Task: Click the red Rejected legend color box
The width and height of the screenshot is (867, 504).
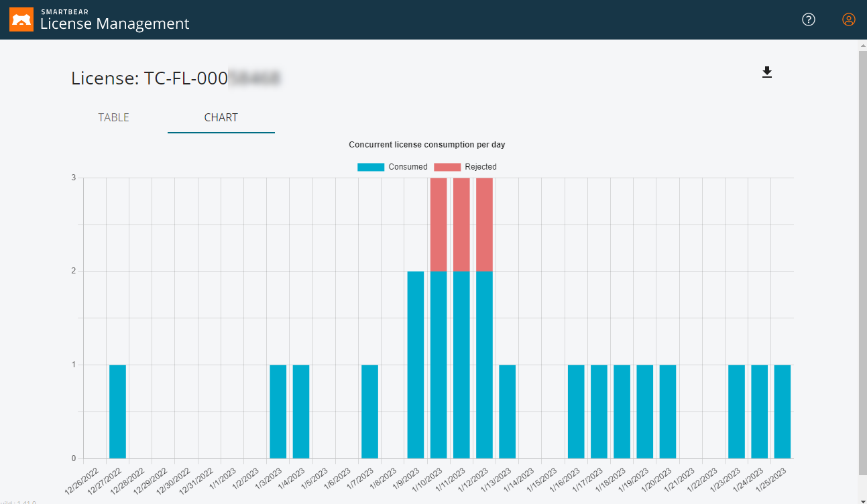Action: 447,167
